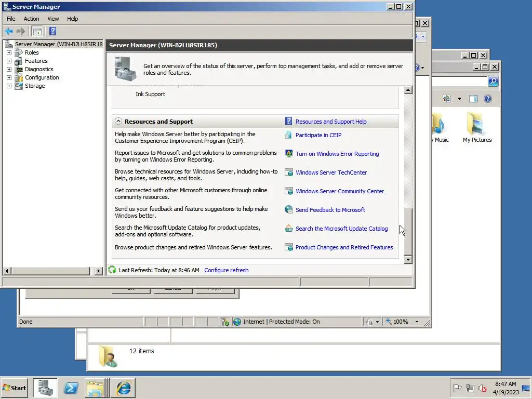Click the Send Feedback to Microsoft globe icon
This screenshot has height=399, width=532.
tap(288, 210)
